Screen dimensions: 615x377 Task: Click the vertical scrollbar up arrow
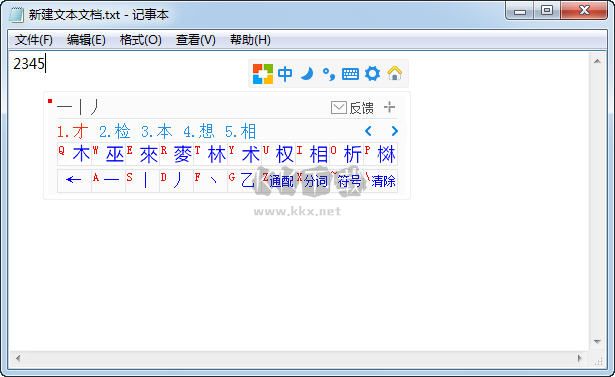click(597, 61)
